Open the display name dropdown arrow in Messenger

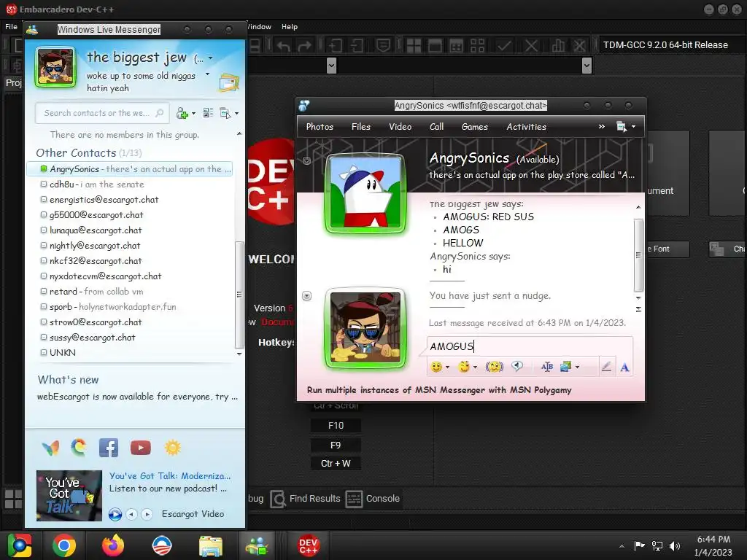[x=211, y=58]
